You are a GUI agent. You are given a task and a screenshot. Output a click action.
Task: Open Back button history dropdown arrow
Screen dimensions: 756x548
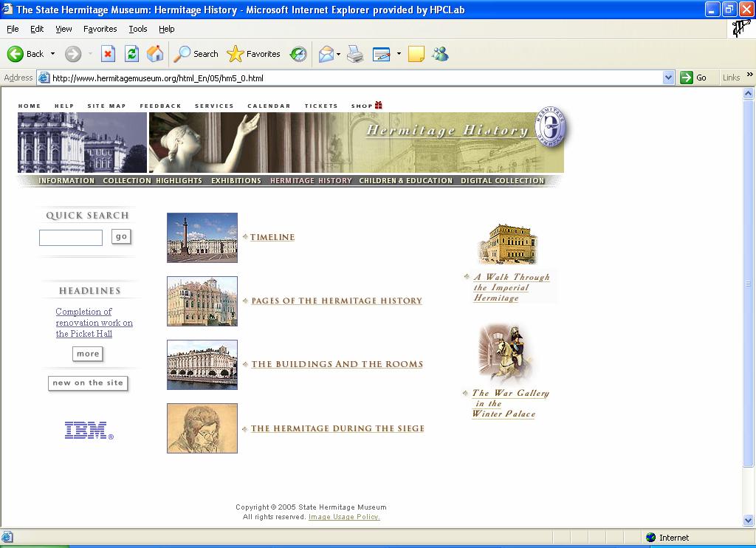coord(52,54)
